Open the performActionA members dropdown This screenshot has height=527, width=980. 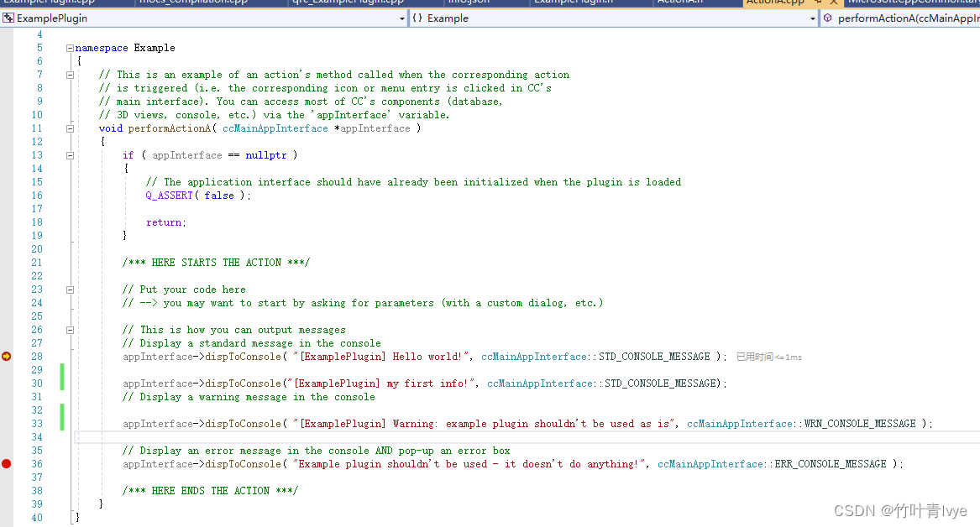(974, 18)
